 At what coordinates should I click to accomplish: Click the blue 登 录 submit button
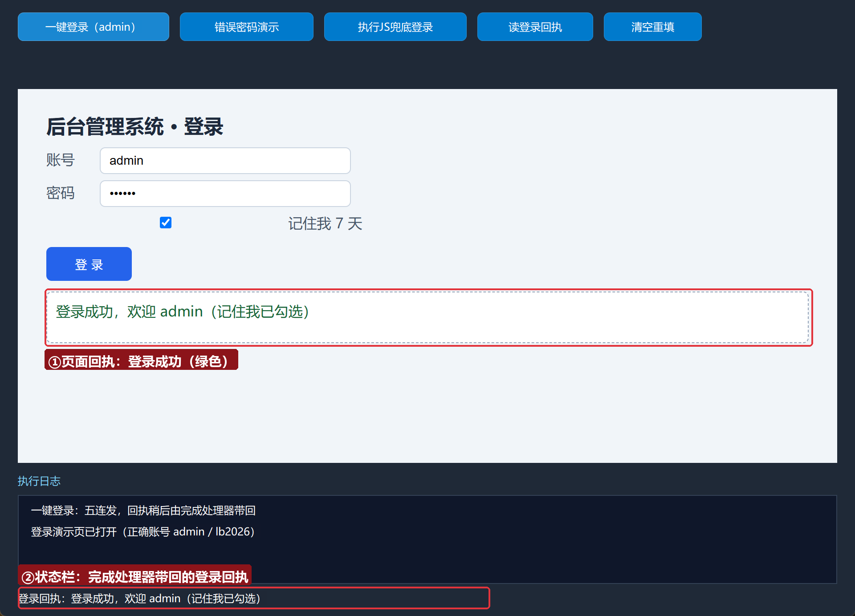pyautogui.click(x=89, y=264)
